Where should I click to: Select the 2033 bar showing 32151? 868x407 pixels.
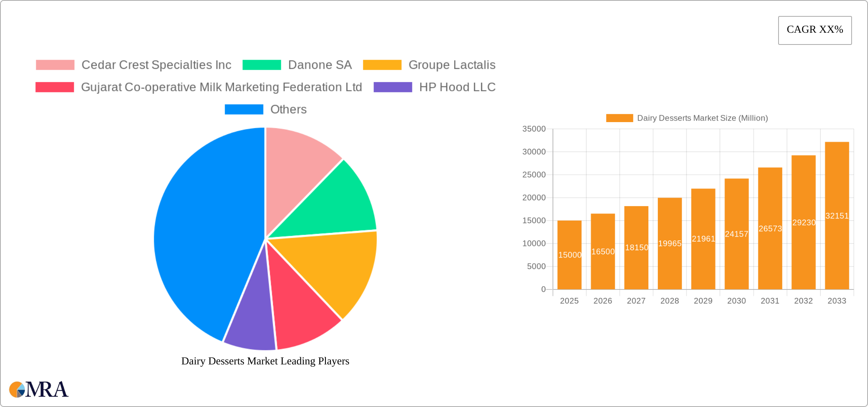tap(837, 216)
